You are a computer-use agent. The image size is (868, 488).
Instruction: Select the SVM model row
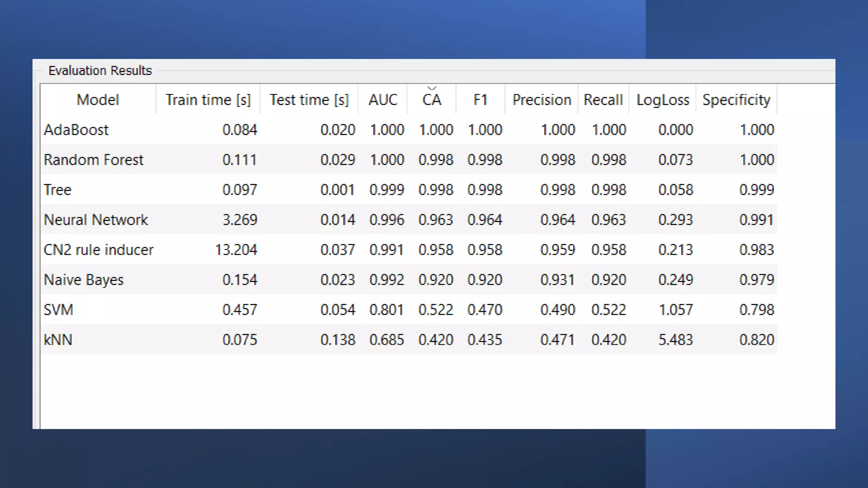click(58, 310)
